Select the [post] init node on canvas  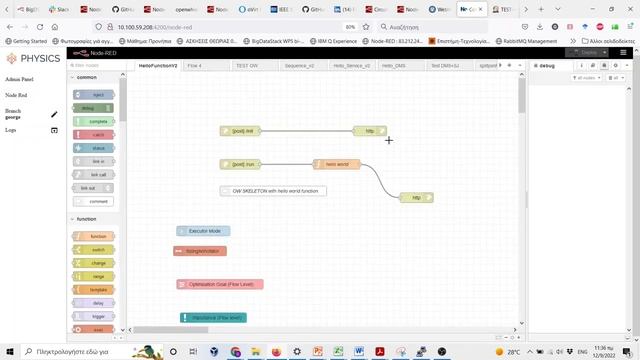[240, 131]
